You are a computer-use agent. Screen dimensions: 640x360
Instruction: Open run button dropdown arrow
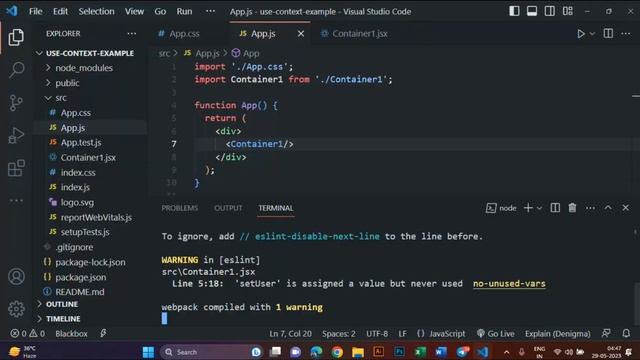(x=592, y=33)
